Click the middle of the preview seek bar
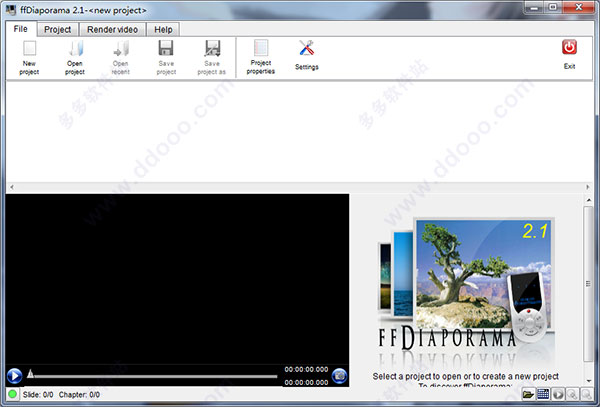600x407 pixels. 154,376
